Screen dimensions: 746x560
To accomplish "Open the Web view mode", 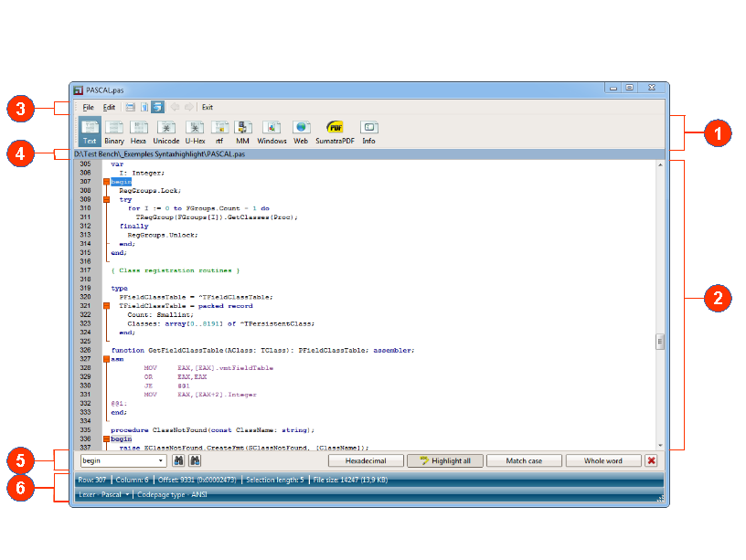I will tap(301, 132).
